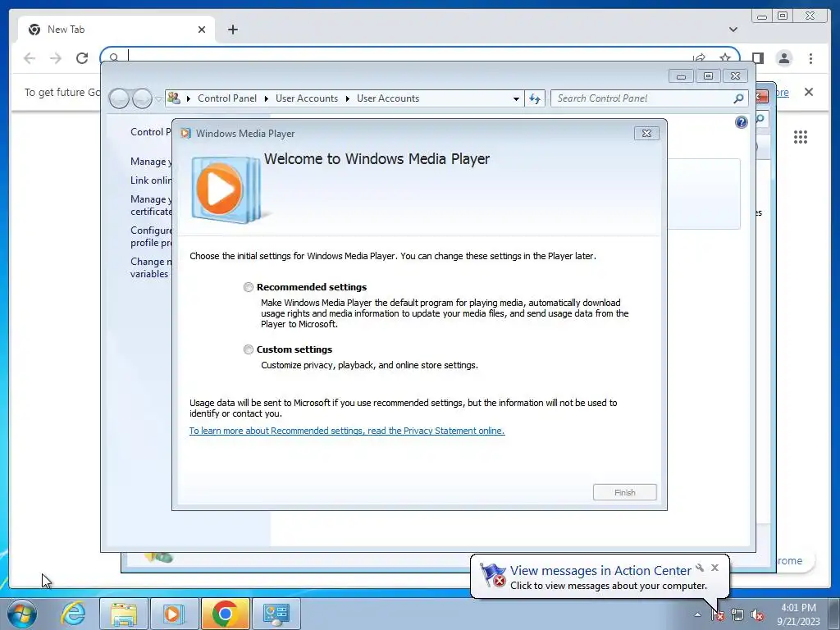This screenshot has width=840, height=630.
Task: Click the Windows Media Player title bar icon
Action: coord(186,134)
